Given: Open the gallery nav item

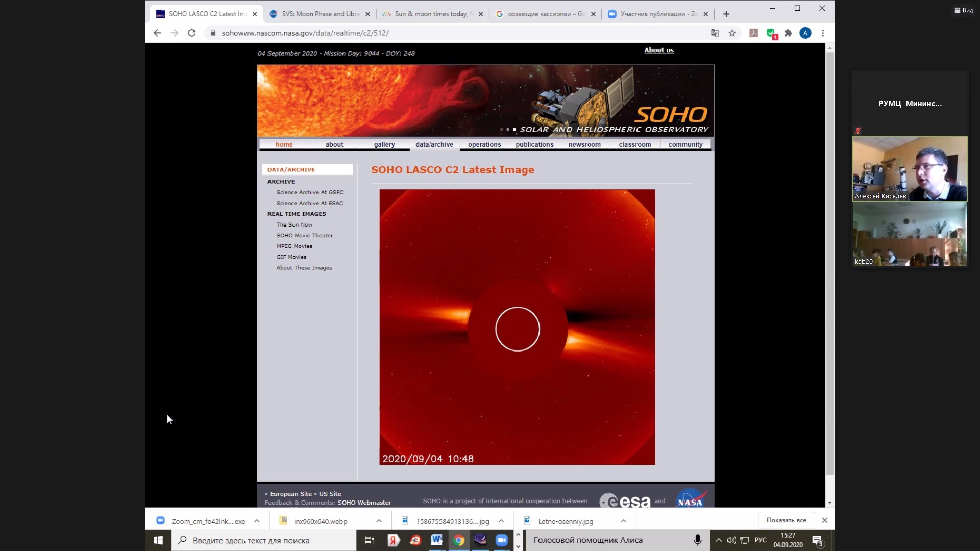Looking at the screenshot, I should click(x=384, y=144).
